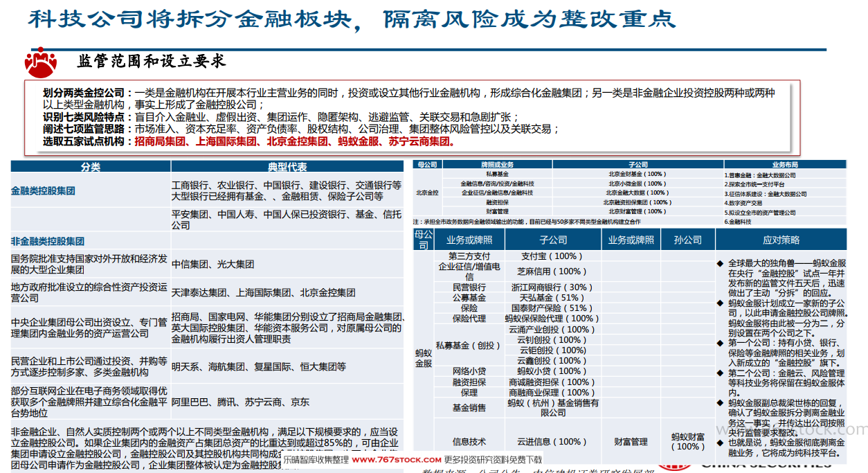Viewport: 868px width, 473px height.
Task: Click the cell 蚂蚁保保险代理（100%）
Action: click(552, 319)
